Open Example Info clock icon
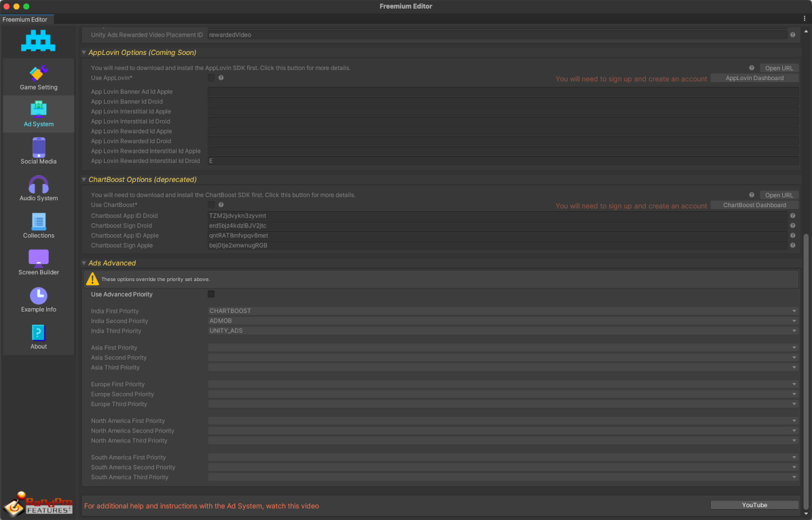The height and width of the screenshot is (520, 812). (x=39, y=295)
